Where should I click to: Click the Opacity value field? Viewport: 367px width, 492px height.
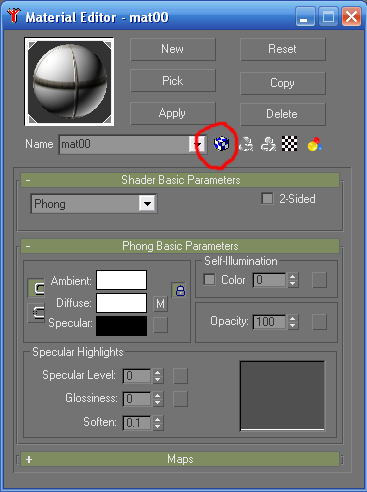pyautogui.click(x=269, y=322)
